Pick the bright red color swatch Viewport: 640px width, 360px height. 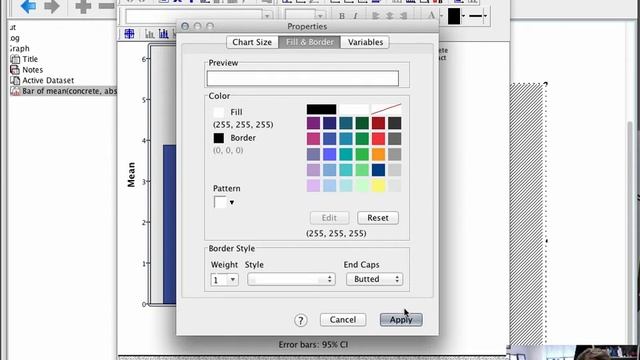click(378, 138)
